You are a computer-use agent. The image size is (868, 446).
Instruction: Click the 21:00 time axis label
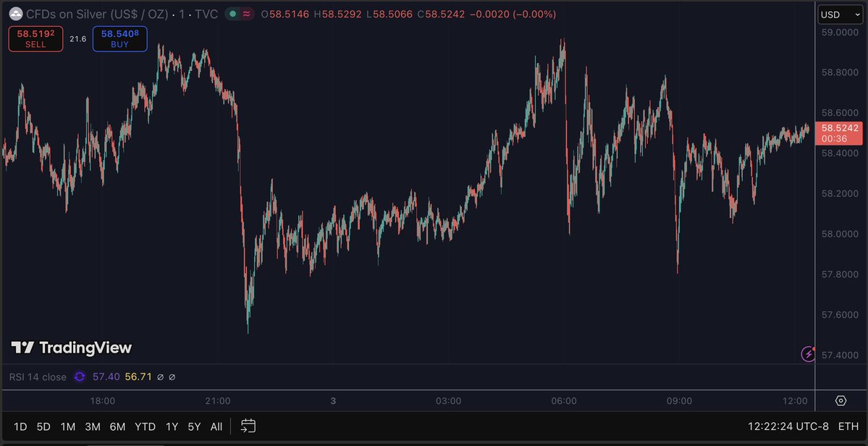pyautogui.click(x=218, y=401)
